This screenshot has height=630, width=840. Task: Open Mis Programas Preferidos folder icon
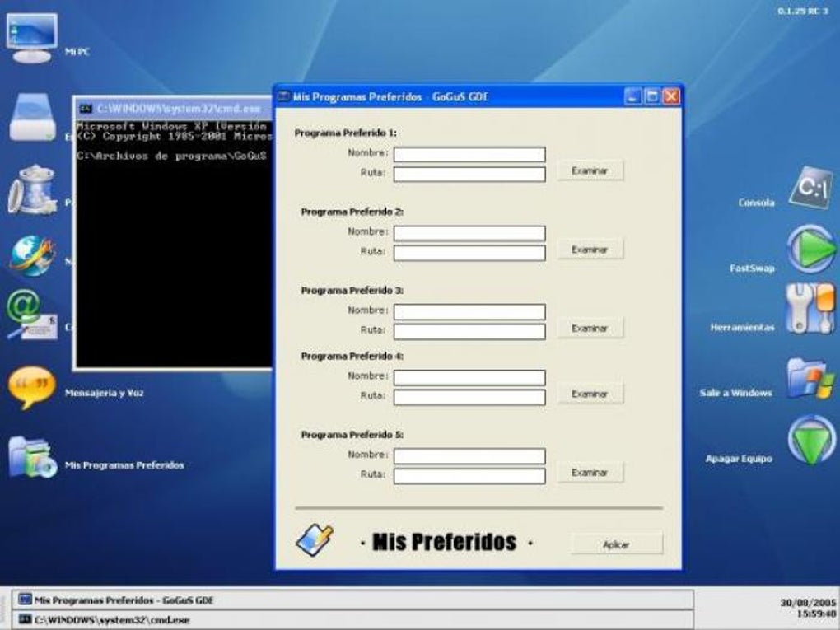32,458
